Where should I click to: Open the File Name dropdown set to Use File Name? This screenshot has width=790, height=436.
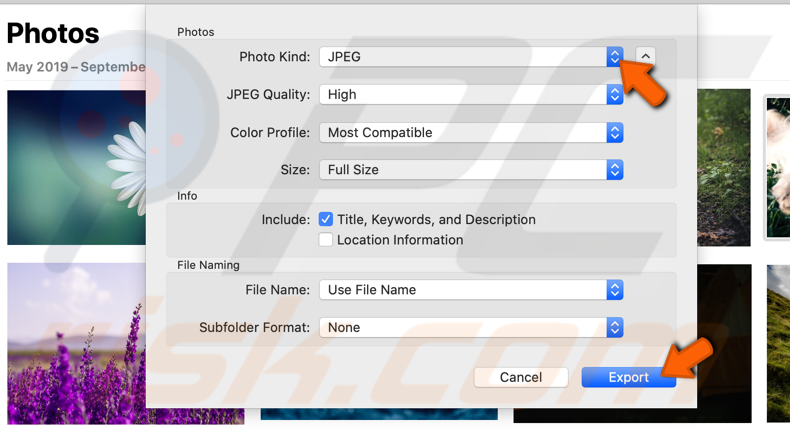(x=471, y=290)
